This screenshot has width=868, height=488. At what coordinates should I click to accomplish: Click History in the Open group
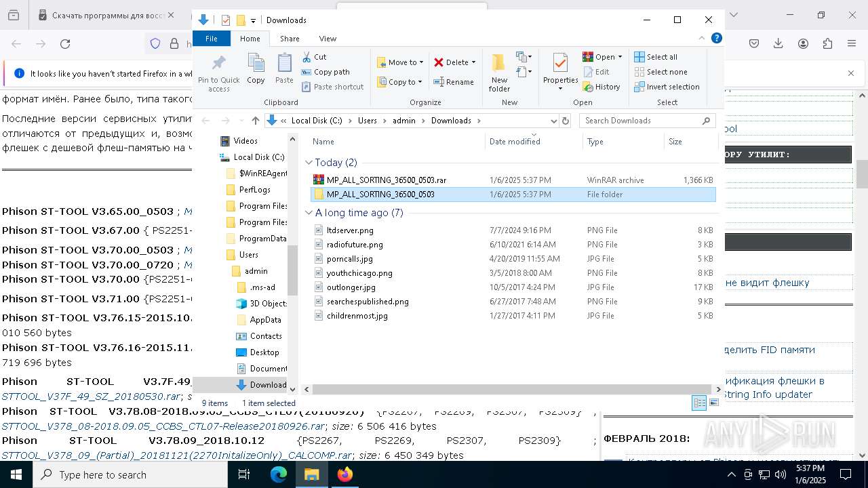tap(601, 87)
